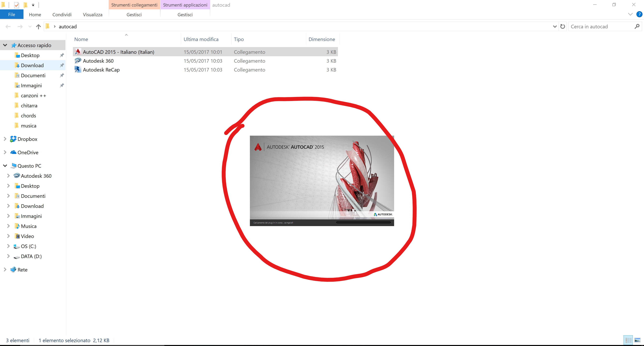
Task: Click the Back navigation arrow
Action: (x=8, y=26)
